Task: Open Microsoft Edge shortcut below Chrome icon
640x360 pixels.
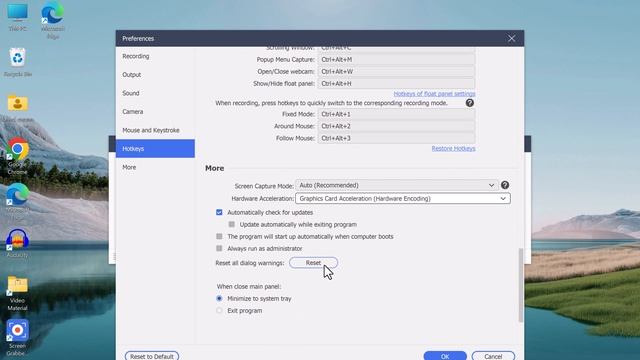Action: (x=18, y=199)
